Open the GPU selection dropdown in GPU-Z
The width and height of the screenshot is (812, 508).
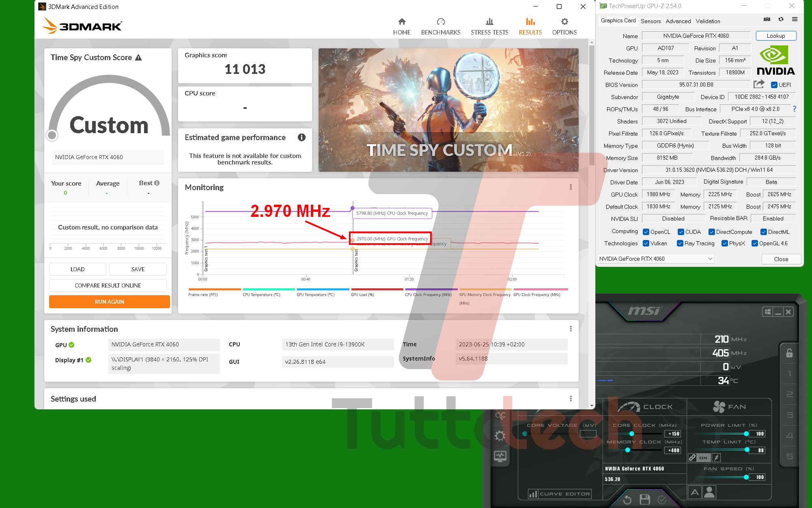click(x=656, y=259)
